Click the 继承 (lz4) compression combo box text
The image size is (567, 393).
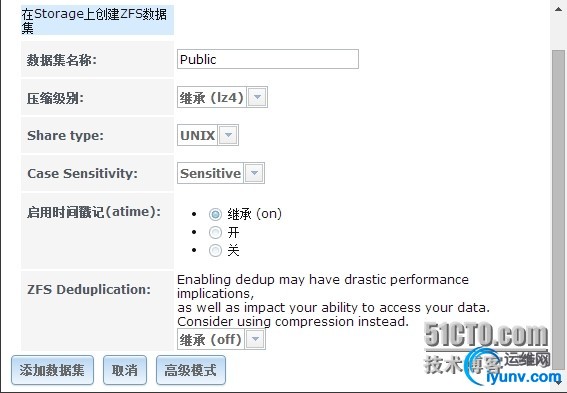212,97
